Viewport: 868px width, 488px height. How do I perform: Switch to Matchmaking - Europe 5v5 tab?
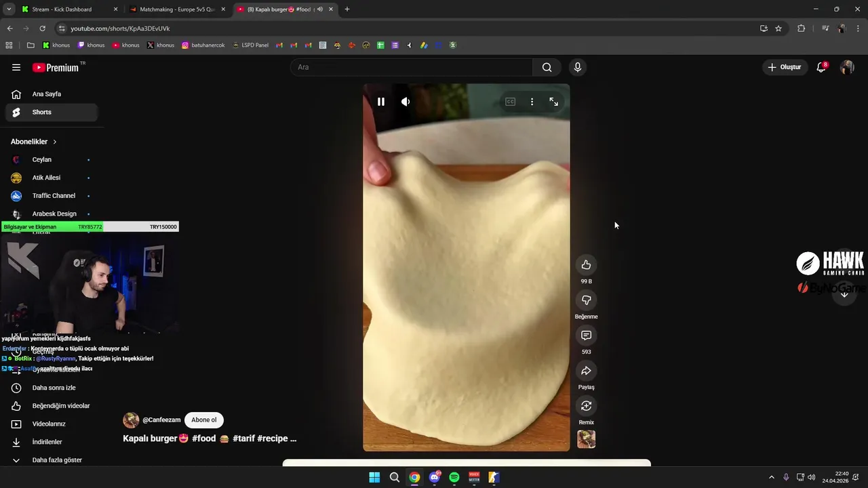178,9
